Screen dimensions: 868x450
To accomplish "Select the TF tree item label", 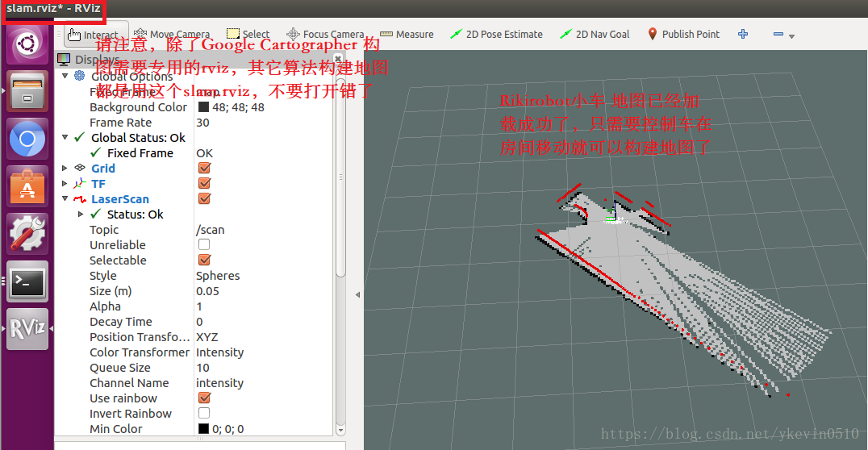I will pyautogui.click(x=98, y=184).
